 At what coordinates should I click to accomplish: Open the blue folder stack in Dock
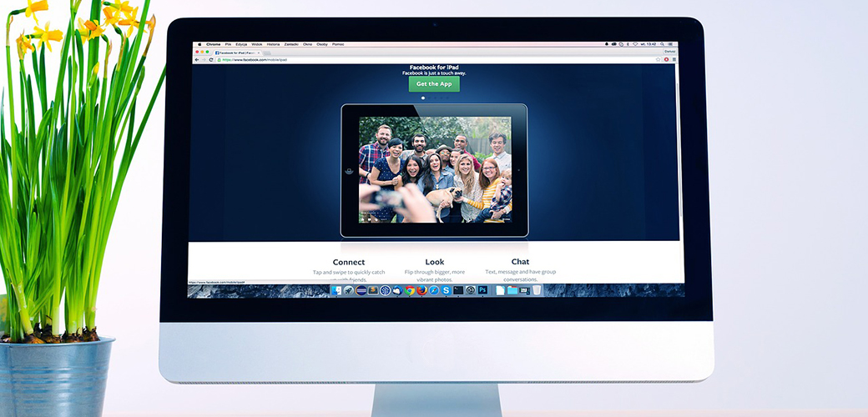tap(512, 290)
